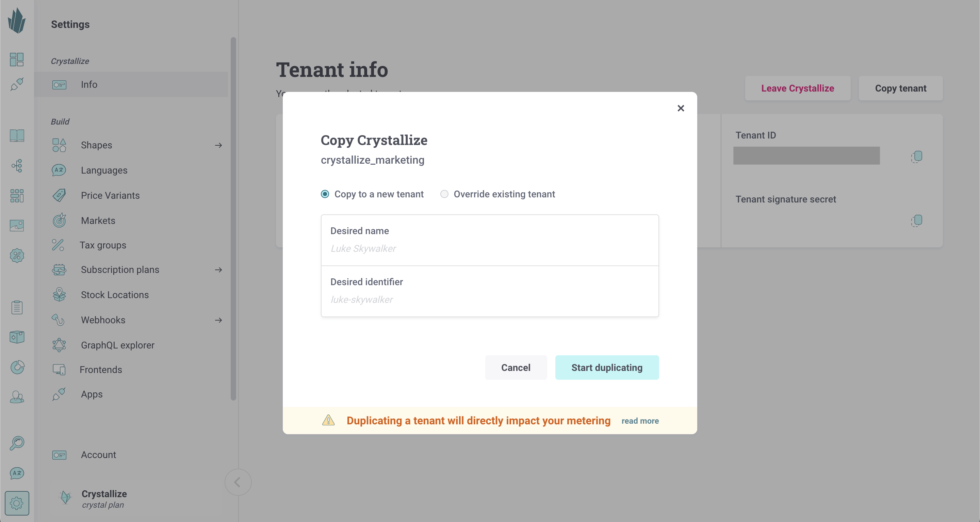Click the crystallize_marketing identifier text

click(373, 160)
